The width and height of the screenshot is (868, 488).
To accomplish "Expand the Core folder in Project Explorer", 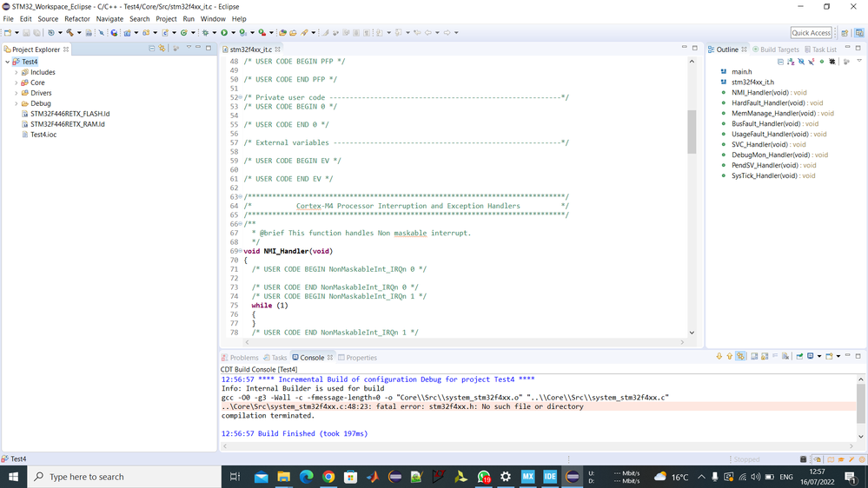I will [16, 83].
